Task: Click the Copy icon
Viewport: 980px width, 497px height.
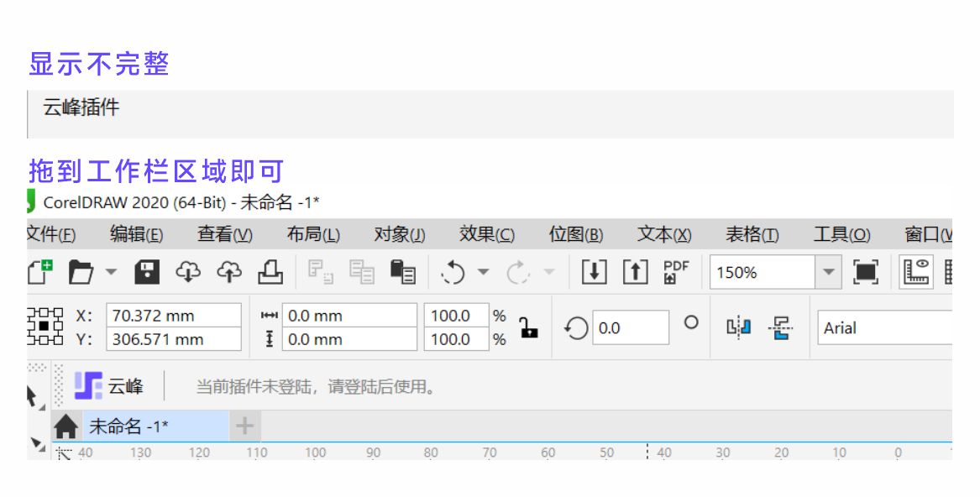Action: (x=361, y=273)
